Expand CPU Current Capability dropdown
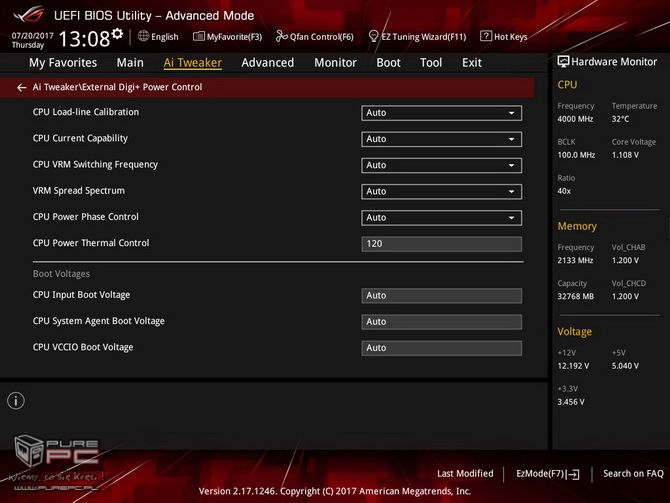 [441, 139]
